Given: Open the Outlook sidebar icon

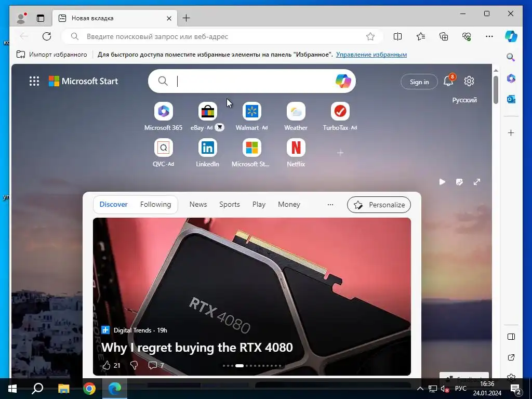Looking at the screenshot, I should click(511, 99).
